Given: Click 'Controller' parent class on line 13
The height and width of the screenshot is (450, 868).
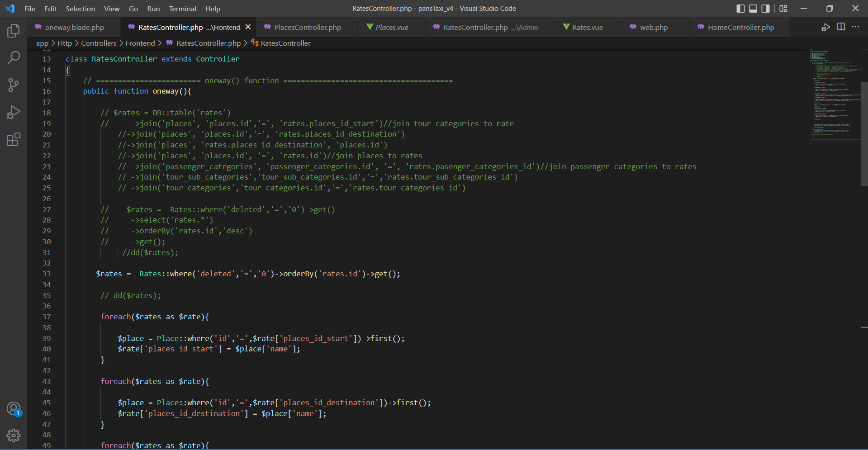Looking at the screenshot, I should tap(218, 59).
